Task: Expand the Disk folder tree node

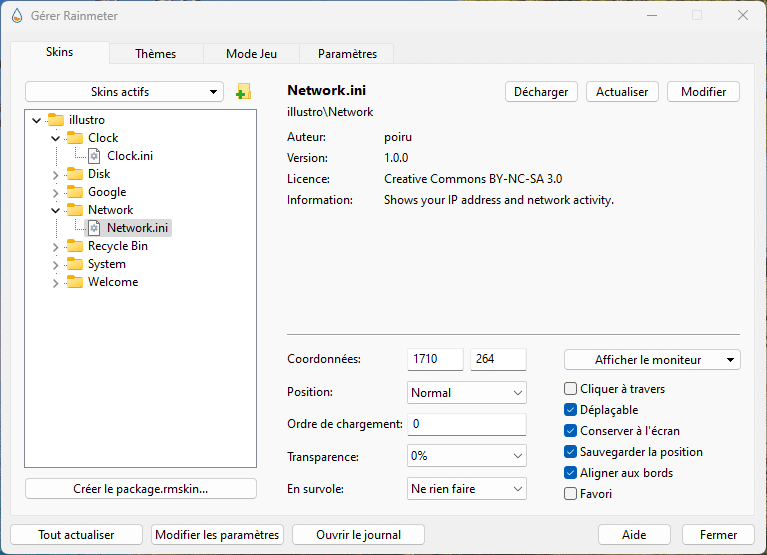Action: click(x=56, y=174)
